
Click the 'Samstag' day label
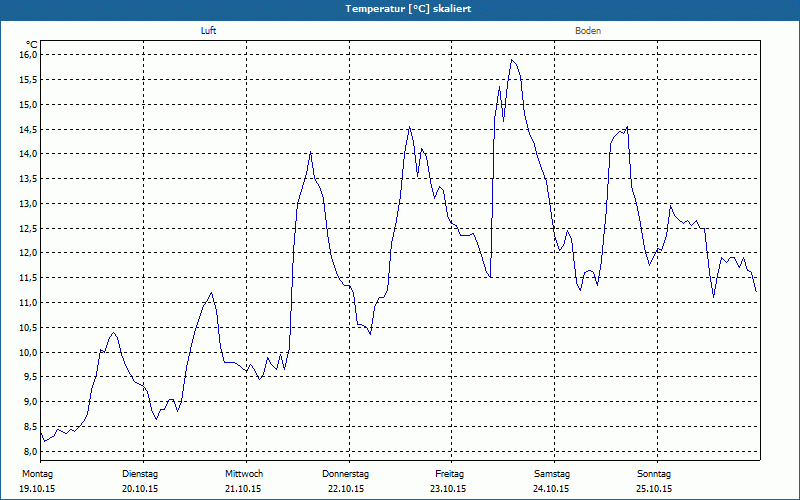pyautogui.click(x=552, y=474)
